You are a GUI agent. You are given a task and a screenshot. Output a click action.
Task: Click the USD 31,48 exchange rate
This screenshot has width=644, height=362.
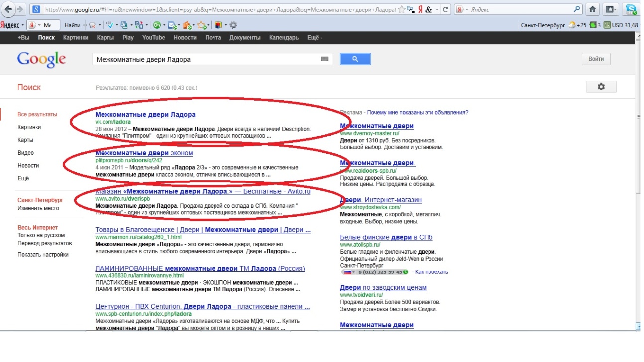[621, 25]
